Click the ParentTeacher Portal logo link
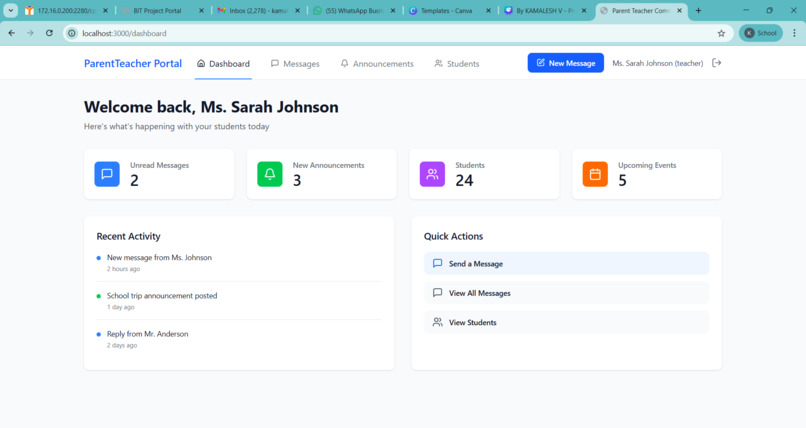 (x=133, y=63)
